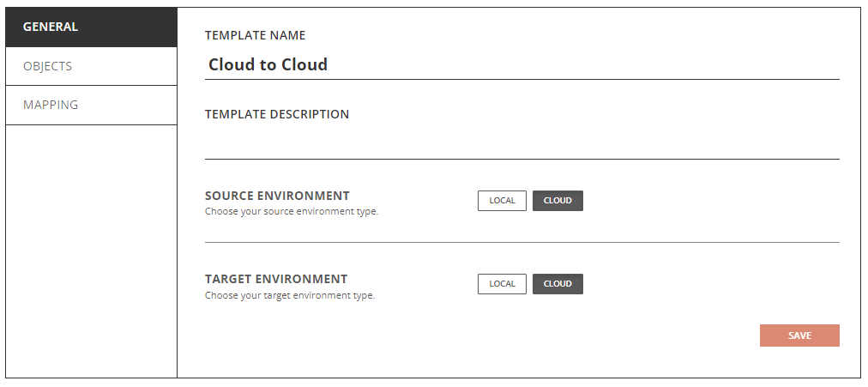Screen dimensions: 868x387
Task: Click 'Choose your source environment type' text
Action: point(291,211)
